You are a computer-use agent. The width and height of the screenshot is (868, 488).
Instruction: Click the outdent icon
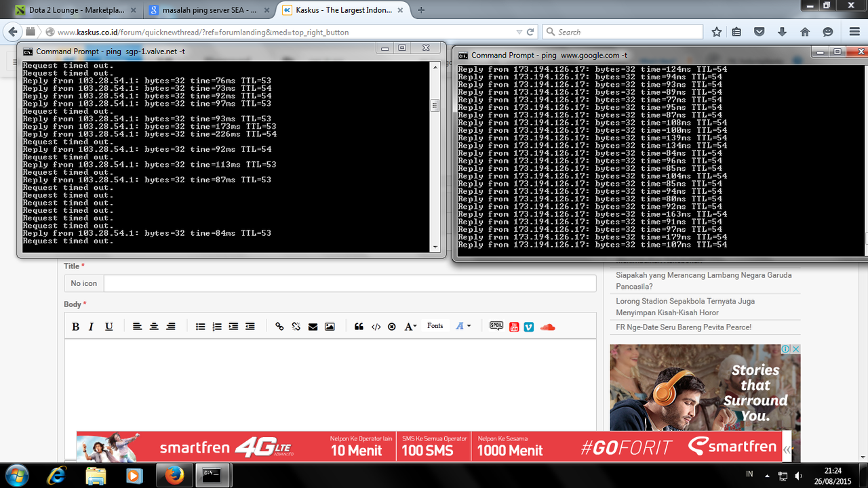[250, 327]
